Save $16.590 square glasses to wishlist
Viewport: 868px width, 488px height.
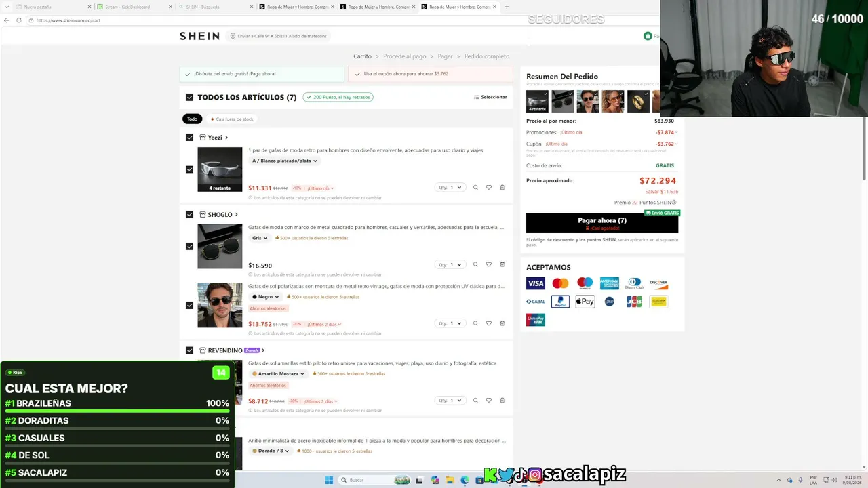pyautogui.click(x=488, y=264)
